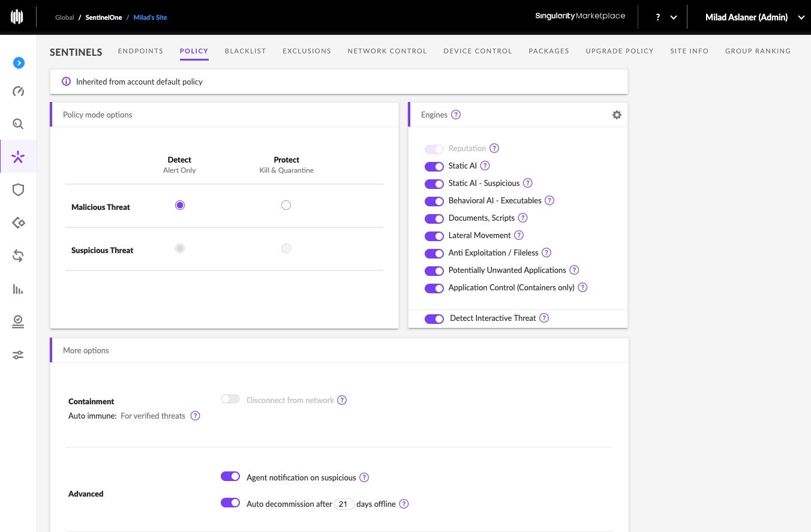Click help icon next to Lateral Movement

click(519, 235)
